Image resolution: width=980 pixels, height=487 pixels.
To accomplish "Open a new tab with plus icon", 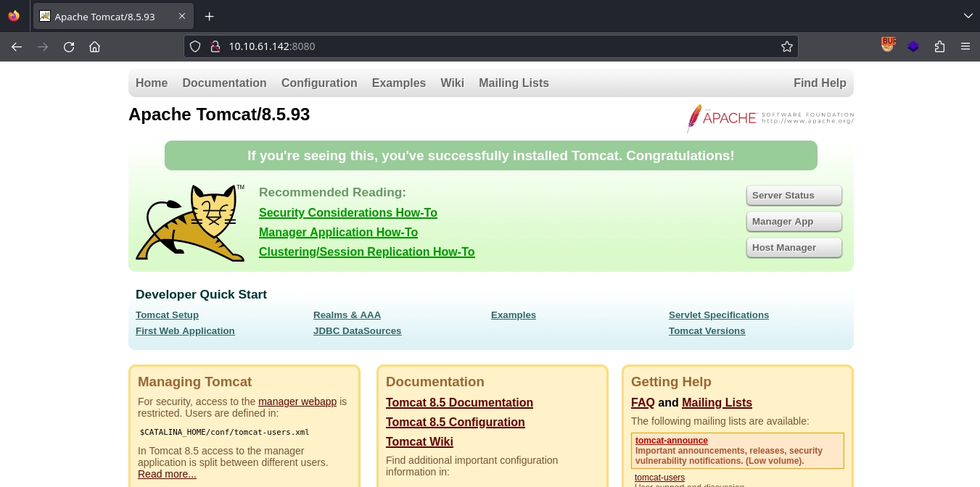I will pos(210,16).
